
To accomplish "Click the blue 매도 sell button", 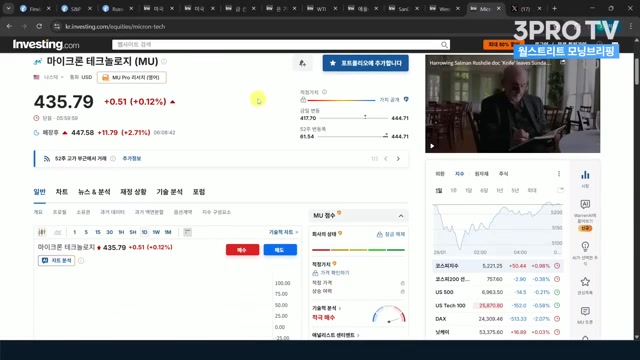I will coord(280,250).
